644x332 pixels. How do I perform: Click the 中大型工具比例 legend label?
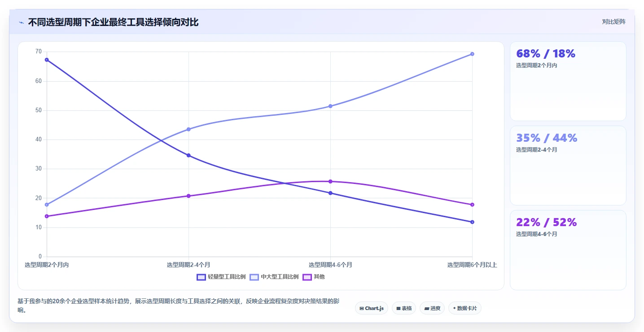(x=280, y=277)
